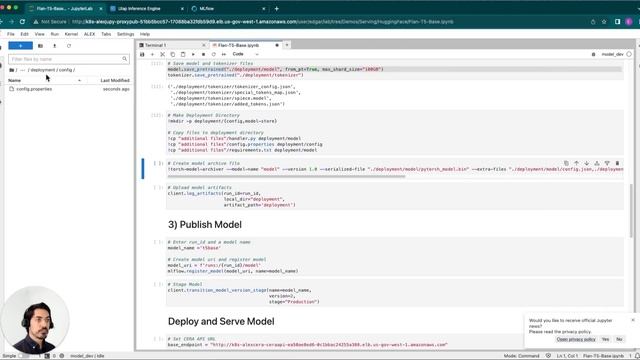The image size is (640, 360).
Task: Cut the selected cell with the scissors icon
Action: (162, 54)
